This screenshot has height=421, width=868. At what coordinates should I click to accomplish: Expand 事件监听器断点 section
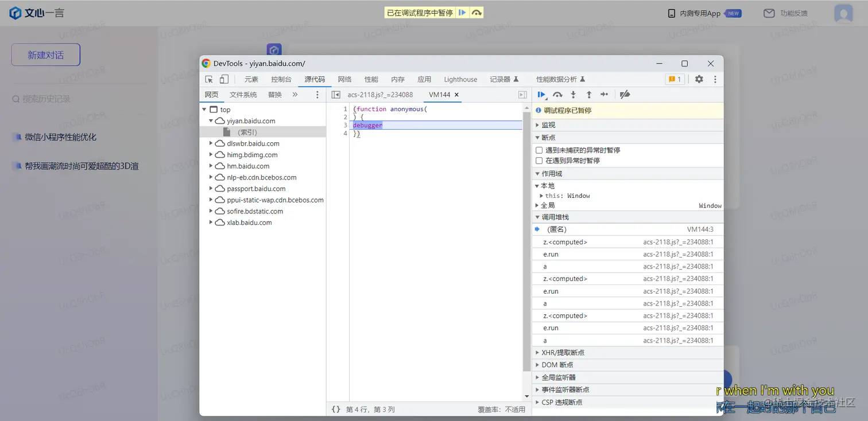(627, 390)
